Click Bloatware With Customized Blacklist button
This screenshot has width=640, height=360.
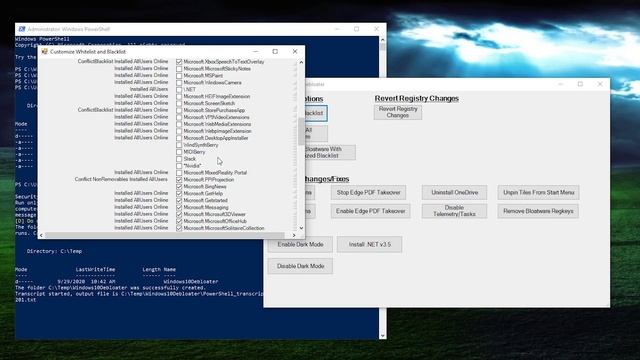coord(330,152)
